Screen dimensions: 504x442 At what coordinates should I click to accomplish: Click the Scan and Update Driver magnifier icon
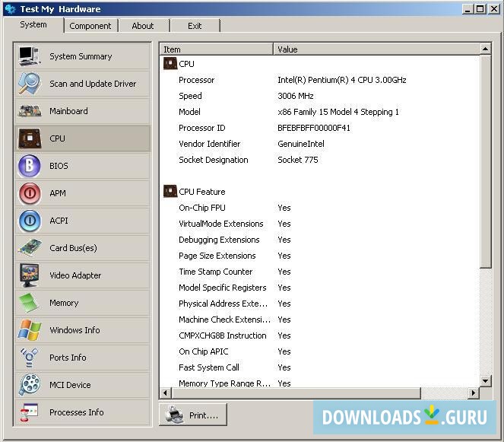(29, 84)
